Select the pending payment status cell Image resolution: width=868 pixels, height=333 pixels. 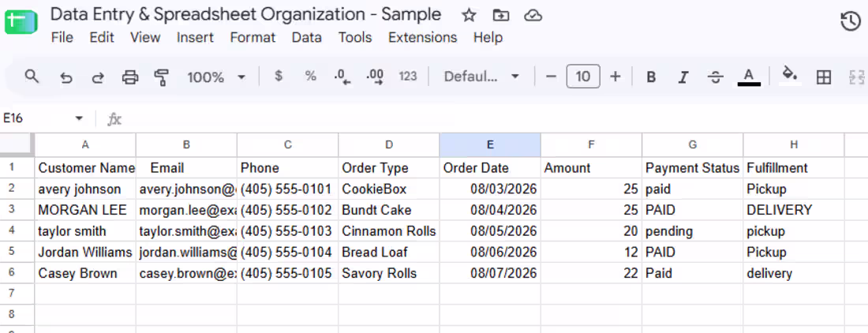point(693,231)
